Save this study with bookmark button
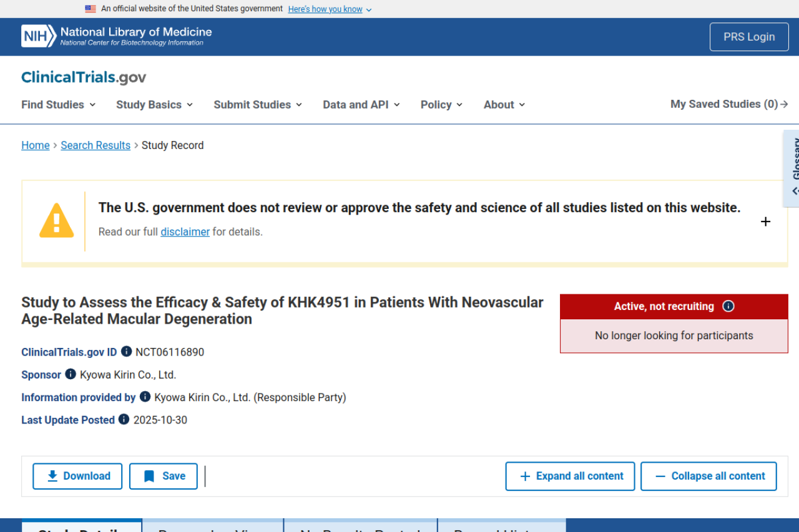The height and width of the screenshot is (532, 799). point(164,476)
